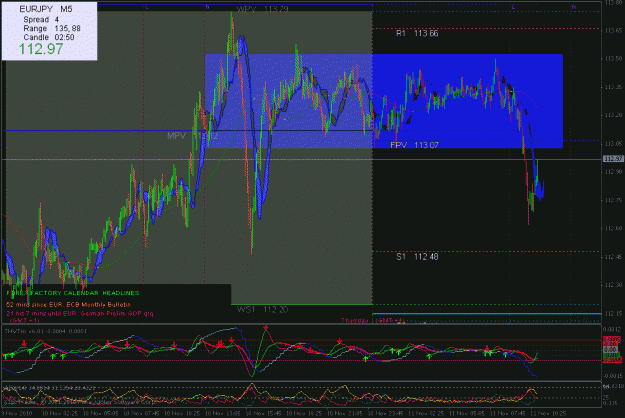The height and width of the screenshot is (418, 625).
Task: Click the 113.50 price axis label
Action: (613, 59)
